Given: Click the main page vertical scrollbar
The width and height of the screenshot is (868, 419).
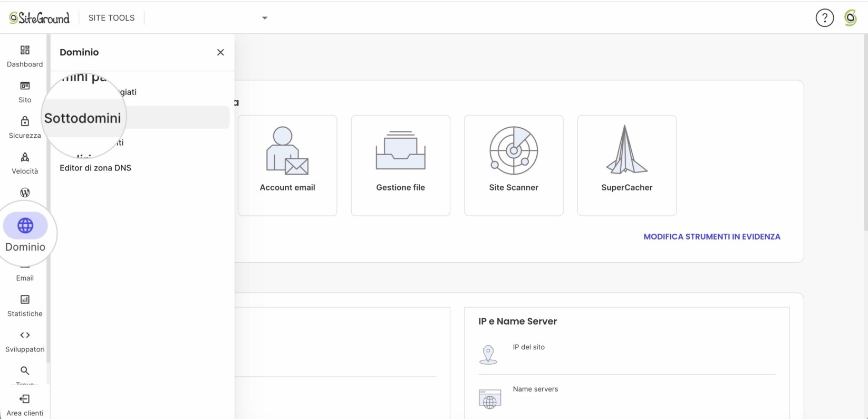Looking at the screenshot, I should [865, 132].
